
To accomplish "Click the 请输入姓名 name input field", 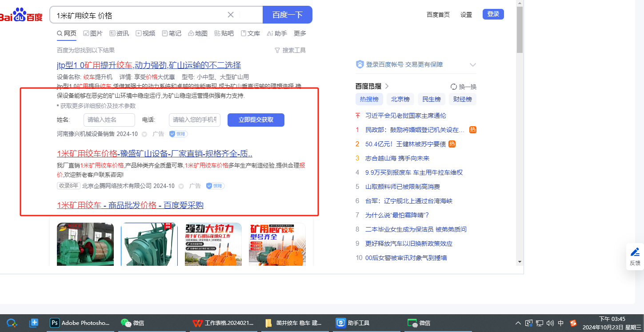I will [x=109, y=120].
